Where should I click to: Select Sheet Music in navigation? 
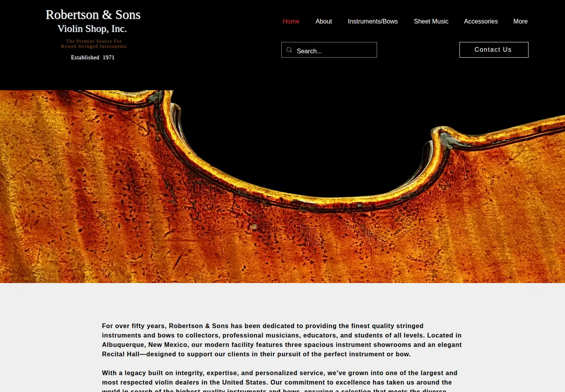431,21
